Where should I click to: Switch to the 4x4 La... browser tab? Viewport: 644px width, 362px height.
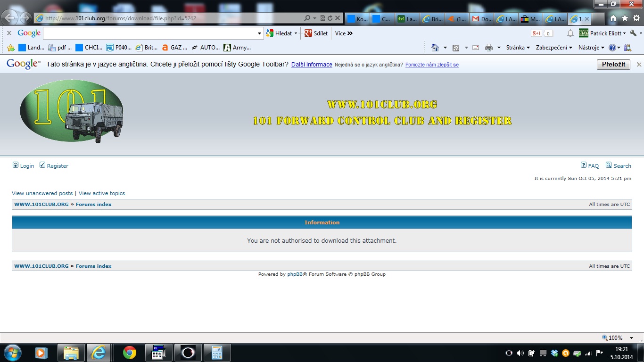[x=407, y=19]
